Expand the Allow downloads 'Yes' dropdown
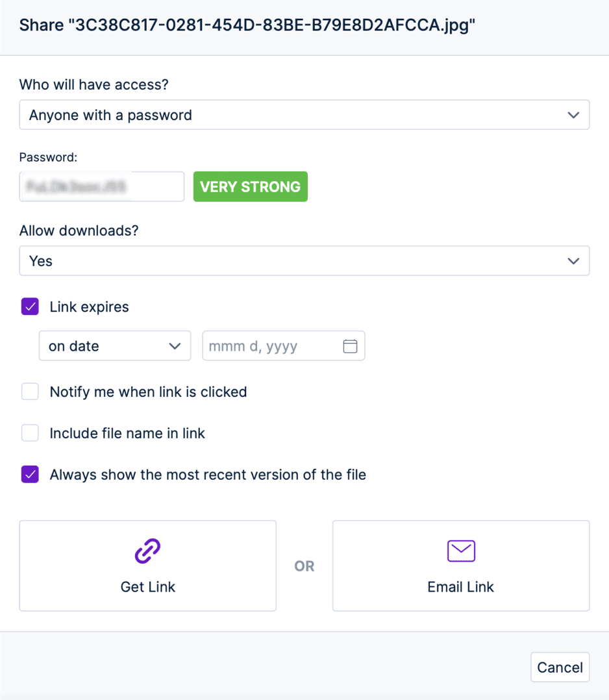Viewport: 609px width, 700px height. point(304,261)
